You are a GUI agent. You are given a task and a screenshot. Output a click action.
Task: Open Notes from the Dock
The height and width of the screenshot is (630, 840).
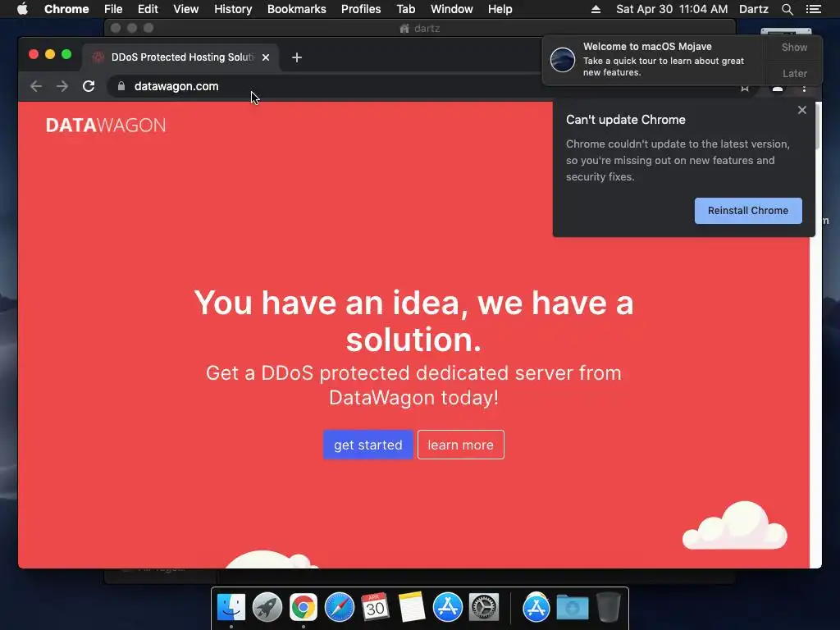tap(412, 608)
